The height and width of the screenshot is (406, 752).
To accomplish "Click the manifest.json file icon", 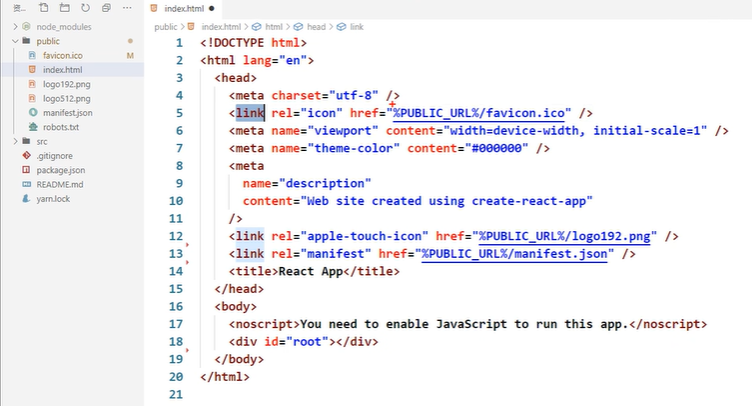I will click(x=33, y=113).
